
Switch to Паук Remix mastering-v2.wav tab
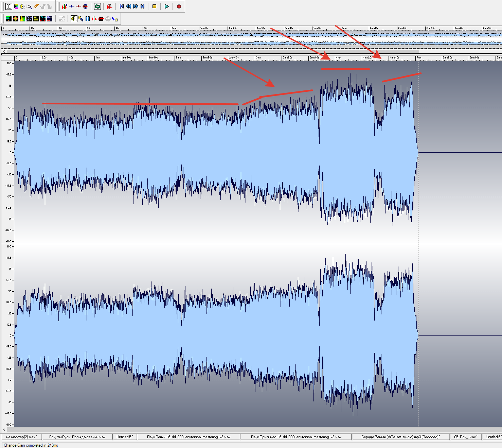click(x=189, y=437)
